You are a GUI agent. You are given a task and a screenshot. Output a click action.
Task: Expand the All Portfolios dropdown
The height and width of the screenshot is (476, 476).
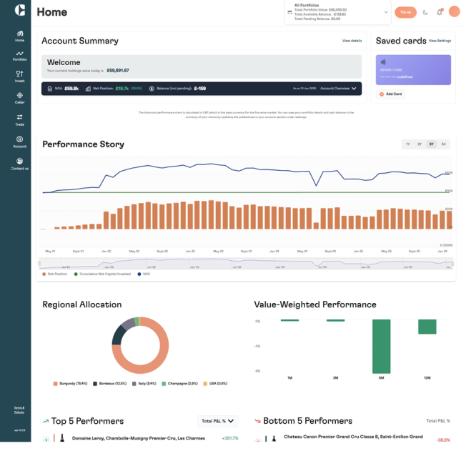pos(386,12)
